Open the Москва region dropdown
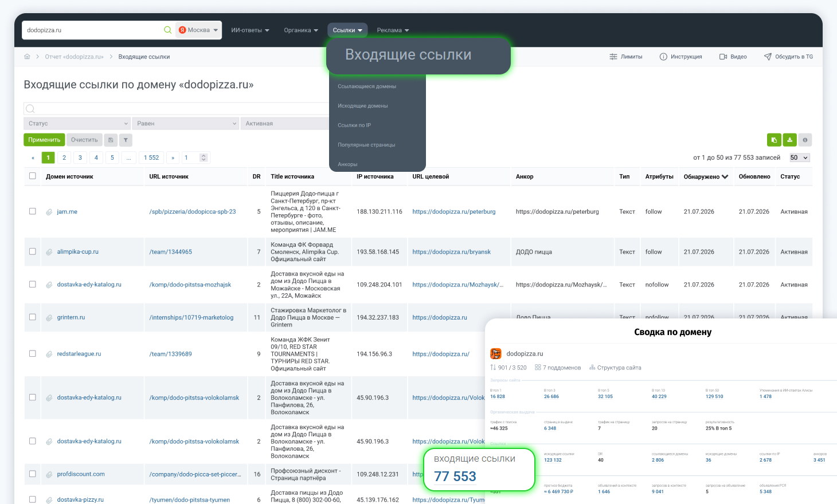Screen dimensions: 837x504 [x=198, y=30]
